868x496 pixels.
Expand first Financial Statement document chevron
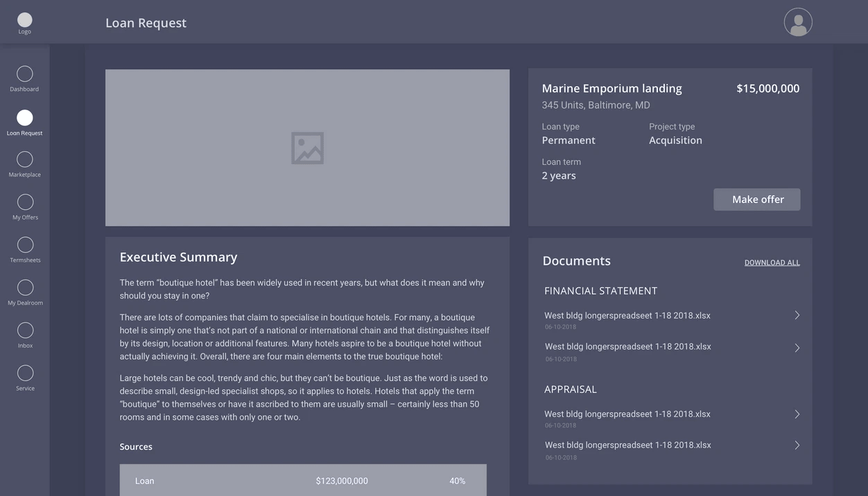(x=797, y=316)
